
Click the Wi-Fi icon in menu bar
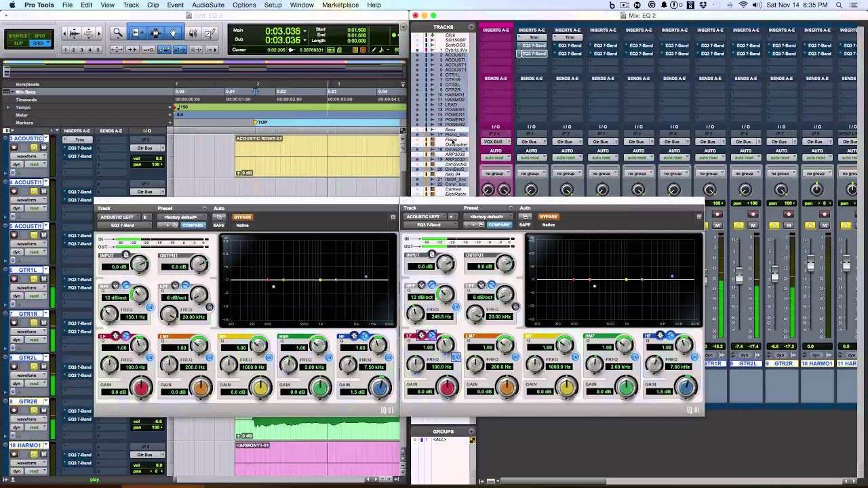click(x=743, y=5)
